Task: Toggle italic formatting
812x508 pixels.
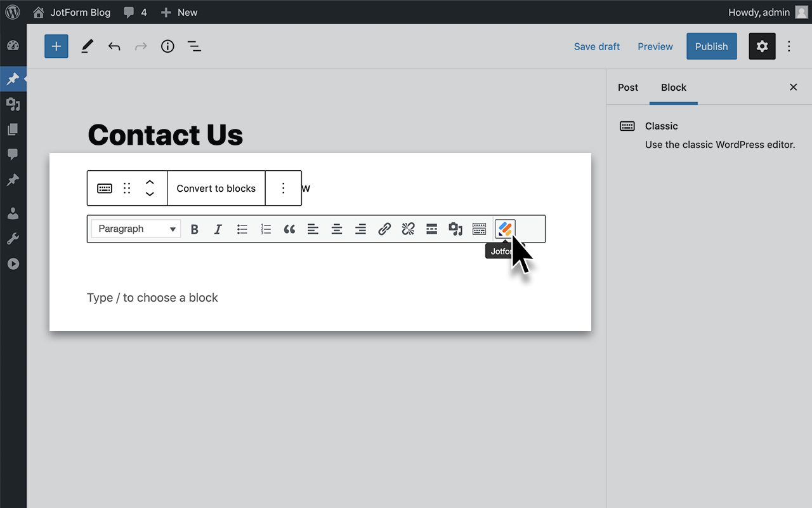Action: (x=218, y=229)
